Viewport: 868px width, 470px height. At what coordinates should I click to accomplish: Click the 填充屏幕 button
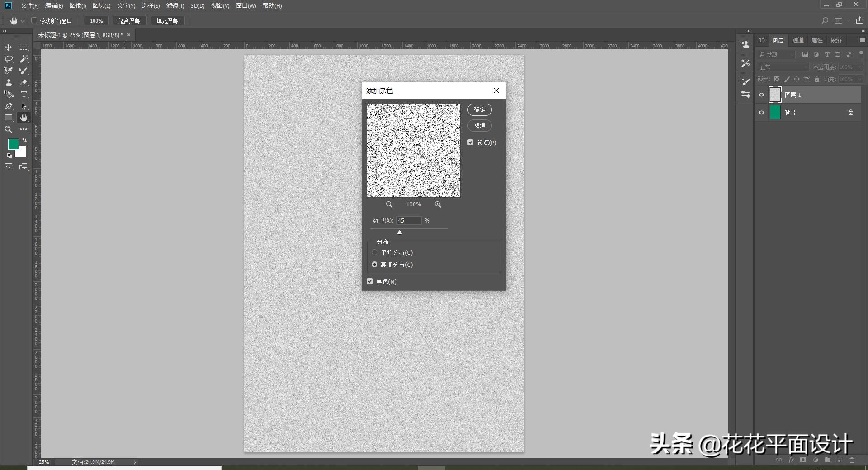click(x=167, y=21)
